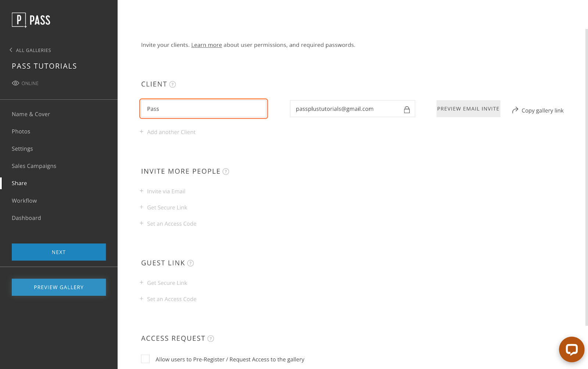The width and height of the screenshot is (588, 369).
Task: Click Set an Access Code text under Guest Link
Action: point(172,299)
